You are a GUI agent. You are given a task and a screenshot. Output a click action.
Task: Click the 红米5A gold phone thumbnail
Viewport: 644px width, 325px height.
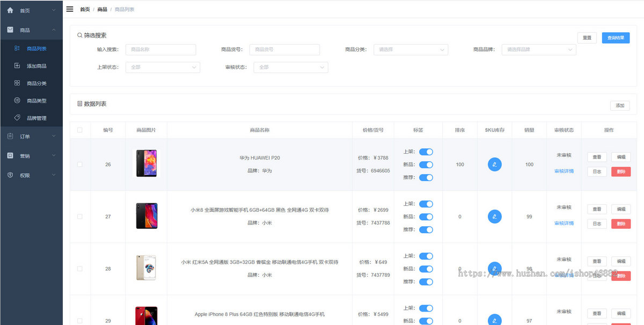tap(147, 268)
